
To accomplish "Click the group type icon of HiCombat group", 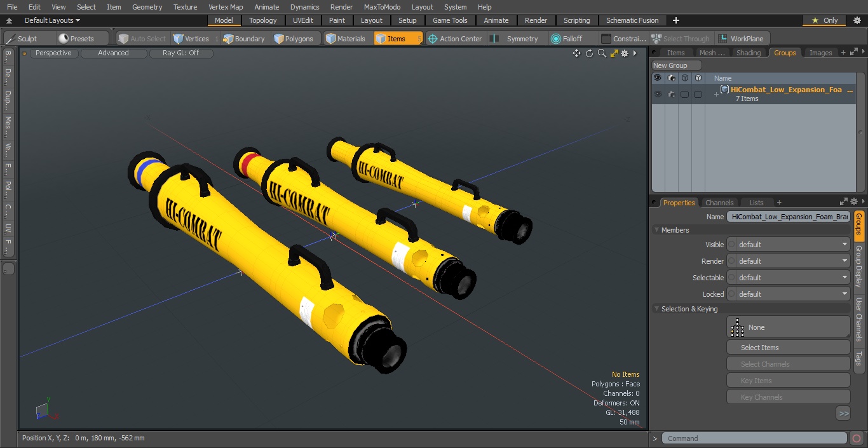I will point(724,90).
